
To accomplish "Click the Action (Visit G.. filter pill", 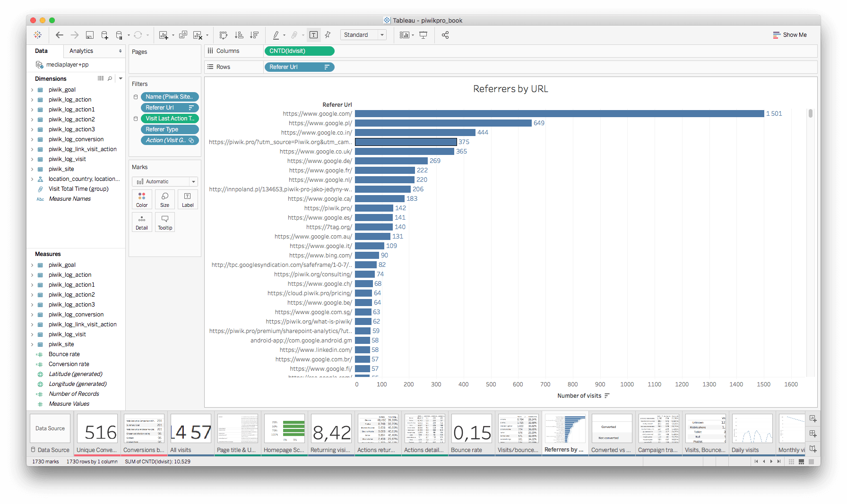I will (170, 140).
